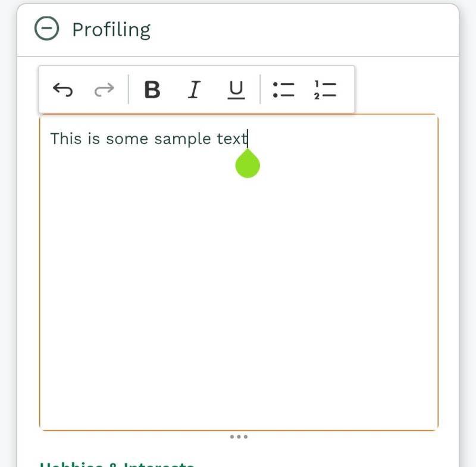Screen dimensions: 476x467
Task: Toggle italic formatting
Action: (193, 90)
